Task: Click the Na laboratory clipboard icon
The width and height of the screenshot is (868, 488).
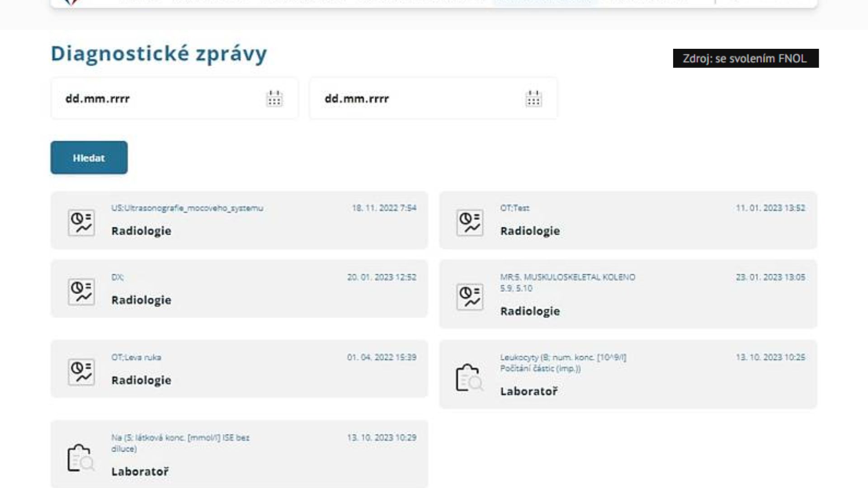Action: [80, 458]
